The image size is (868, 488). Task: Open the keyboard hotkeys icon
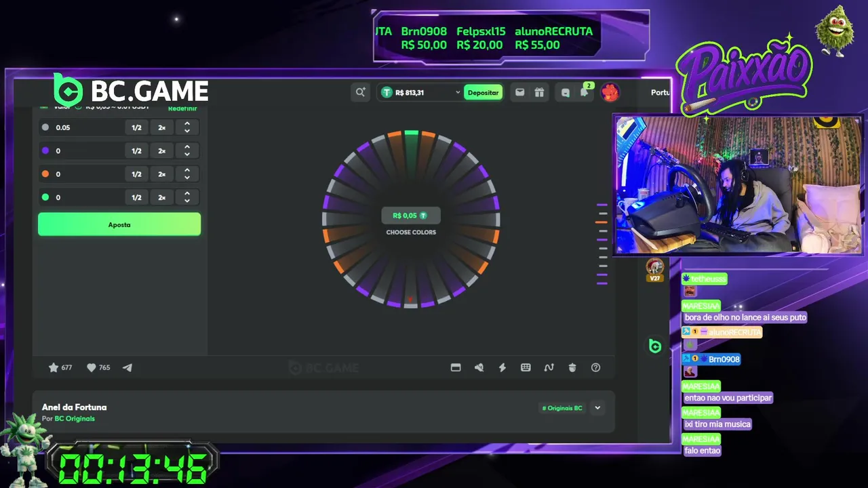526,367
